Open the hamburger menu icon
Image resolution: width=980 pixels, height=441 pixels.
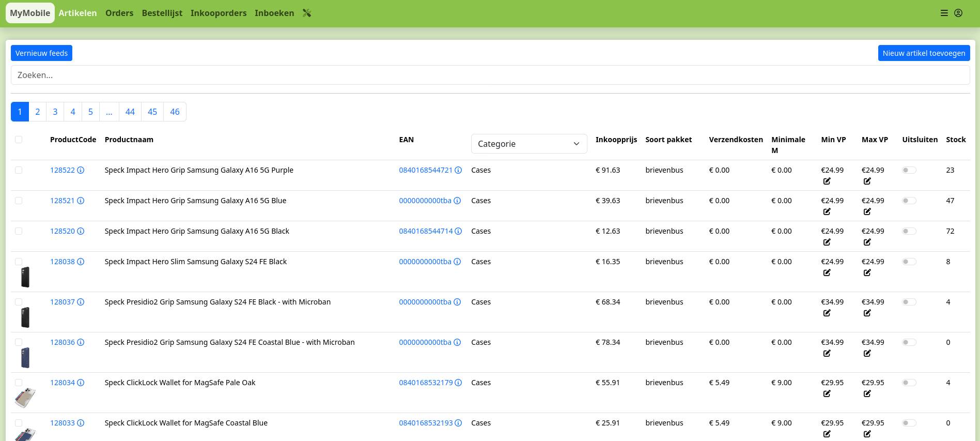pyautogui.click(x=944, y=13)
